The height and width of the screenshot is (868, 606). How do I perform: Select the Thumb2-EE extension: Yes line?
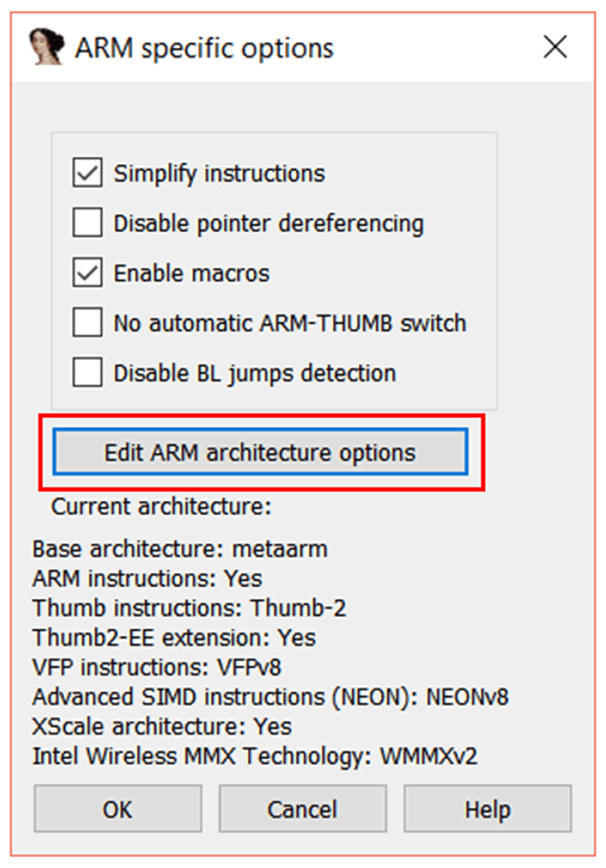coord(174,638)
